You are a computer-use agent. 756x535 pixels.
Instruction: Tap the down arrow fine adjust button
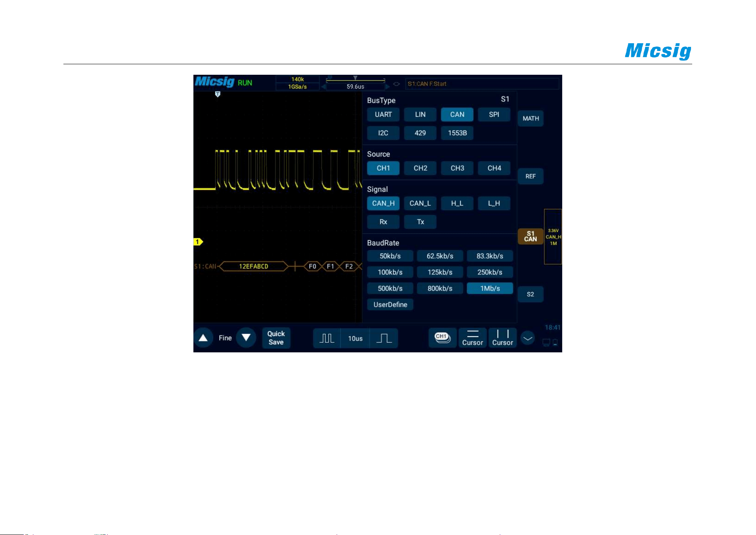[x=246, y=338]
